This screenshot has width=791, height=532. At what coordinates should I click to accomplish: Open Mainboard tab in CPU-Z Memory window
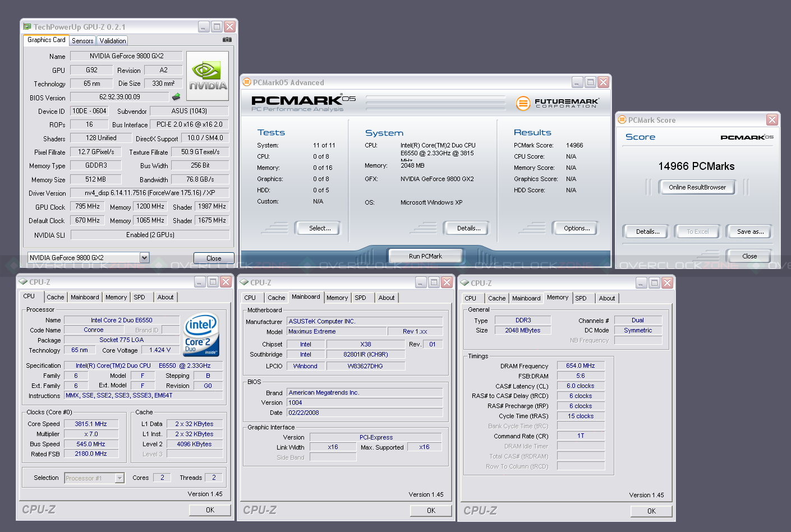526,298
